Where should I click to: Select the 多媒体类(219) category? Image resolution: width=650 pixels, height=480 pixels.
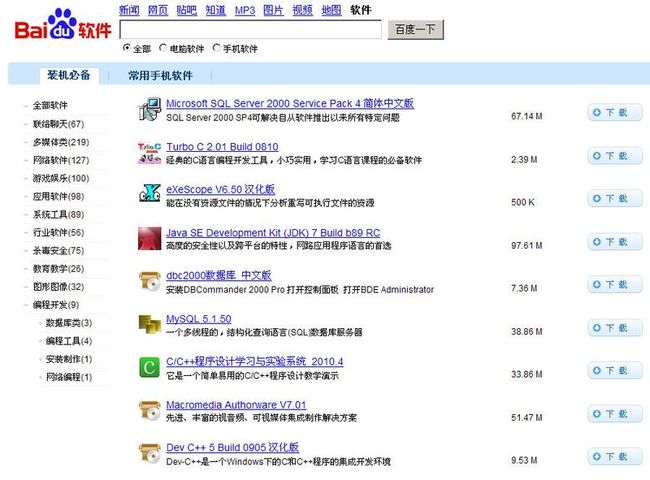point(61,142)
